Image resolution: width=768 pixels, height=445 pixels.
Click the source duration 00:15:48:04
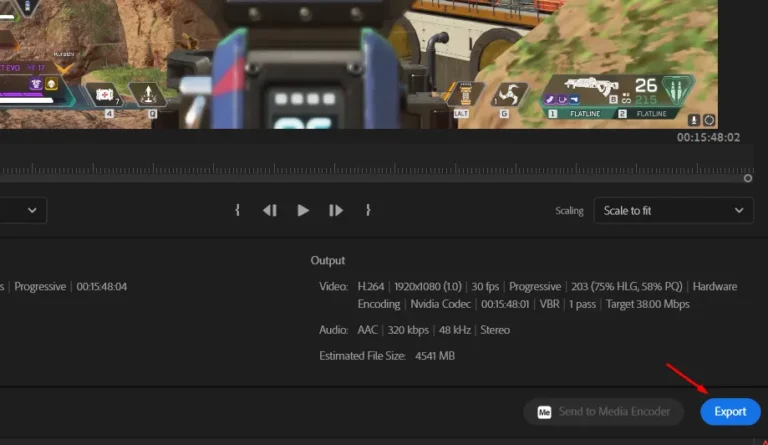101,286
